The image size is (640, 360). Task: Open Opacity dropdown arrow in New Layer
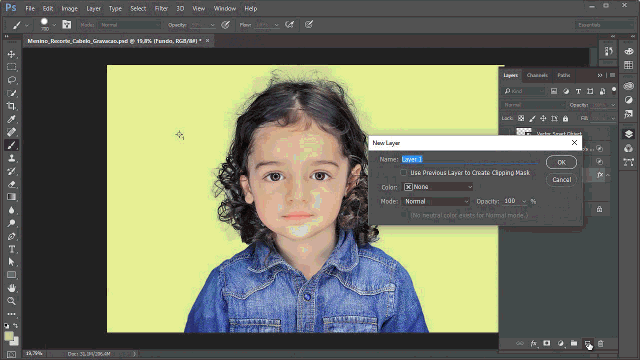click(x=524, y=202)
